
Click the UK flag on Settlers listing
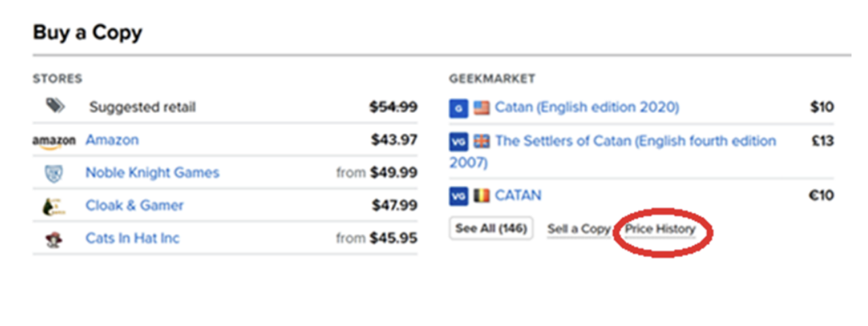pos(482,142)
